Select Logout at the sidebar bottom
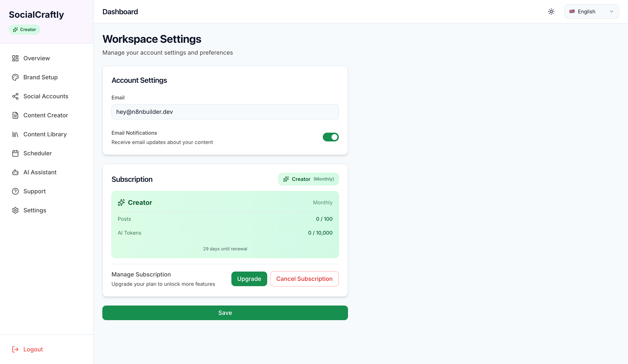This screenshot has width=628, height=364. point(27,349)
